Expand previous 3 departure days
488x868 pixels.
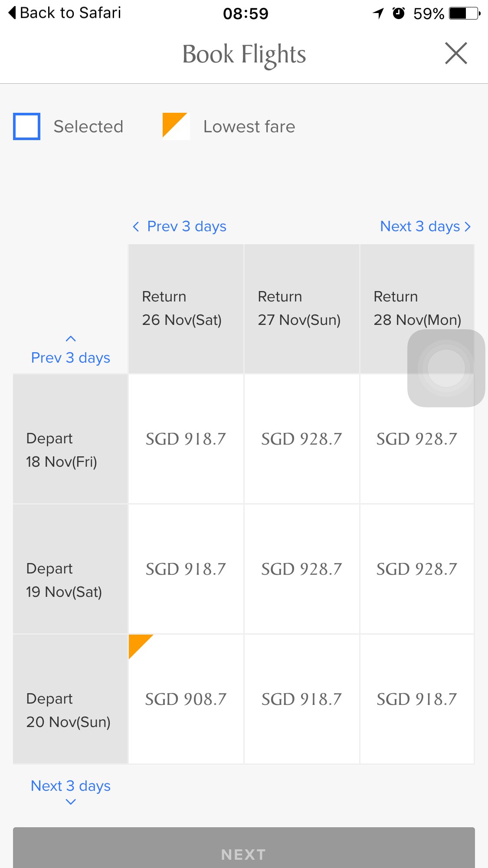pos(71,351)
